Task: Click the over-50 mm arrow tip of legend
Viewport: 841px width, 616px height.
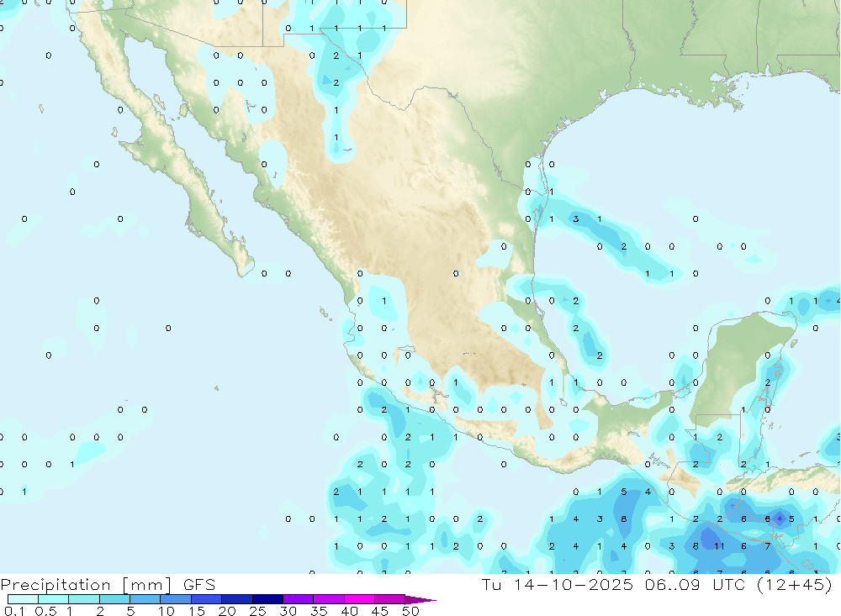Action: pos(420,600)
